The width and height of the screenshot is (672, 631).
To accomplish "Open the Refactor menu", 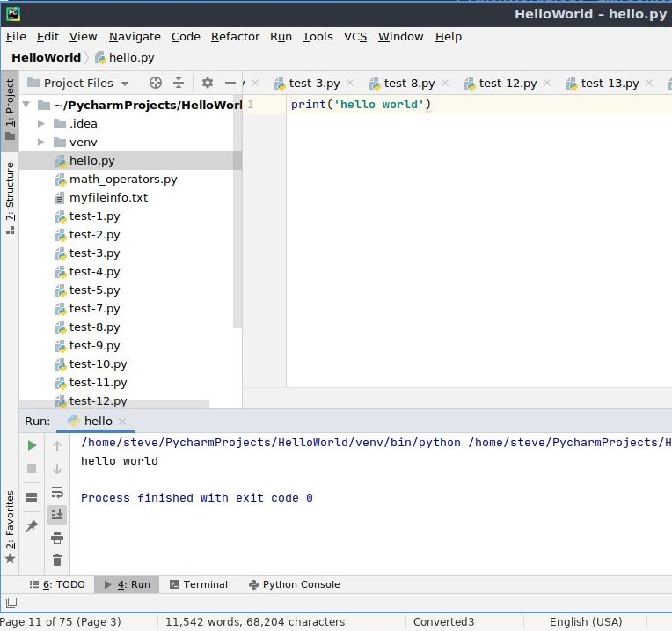I will pos(235,37).
